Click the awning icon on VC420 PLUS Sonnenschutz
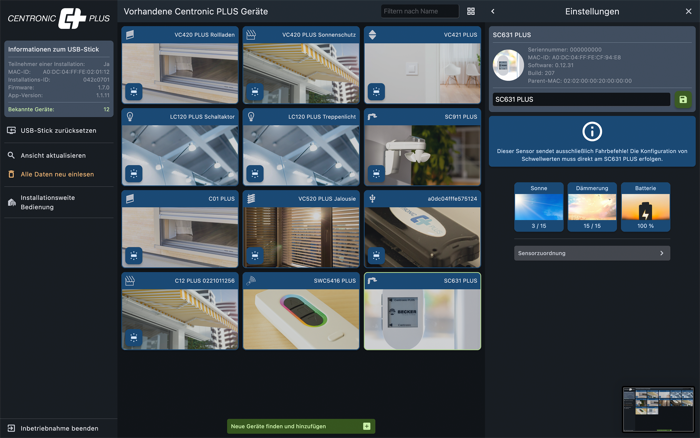Viewport: 700px width, 438px height. tap(251, 35)
